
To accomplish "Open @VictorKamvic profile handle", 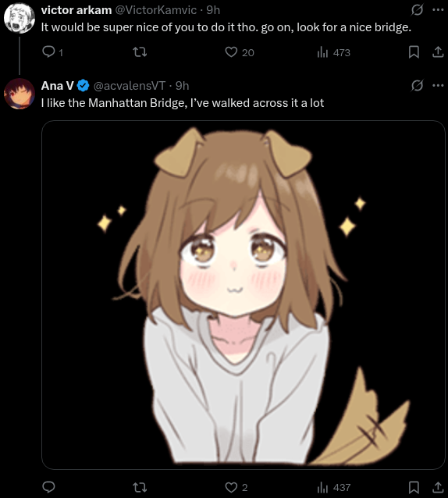I will point(155,10).
